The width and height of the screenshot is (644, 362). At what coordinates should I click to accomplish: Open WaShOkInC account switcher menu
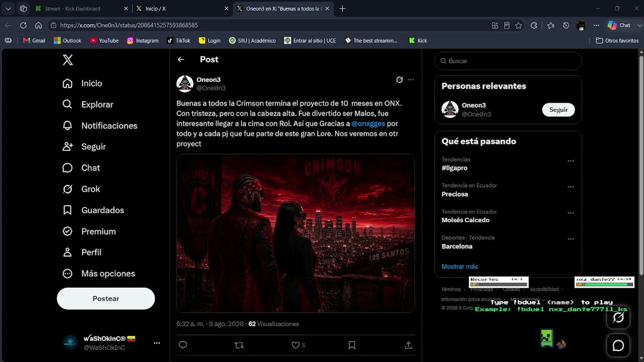point(111,343)
